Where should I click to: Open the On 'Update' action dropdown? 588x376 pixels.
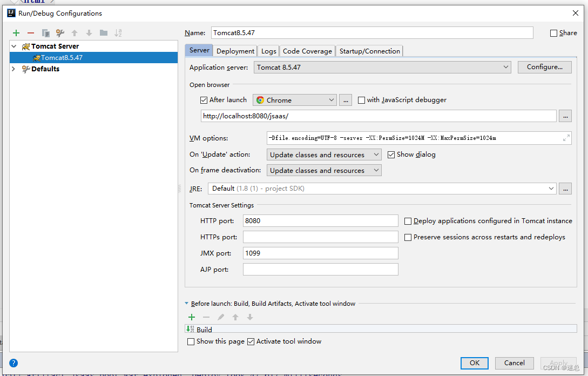[324, 155]
